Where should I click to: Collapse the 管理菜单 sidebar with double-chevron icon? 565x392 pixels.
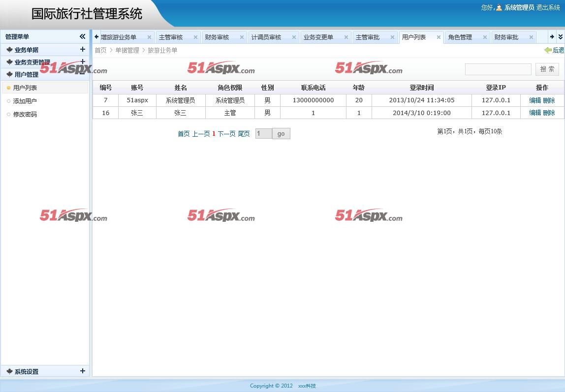pos(82,36)
